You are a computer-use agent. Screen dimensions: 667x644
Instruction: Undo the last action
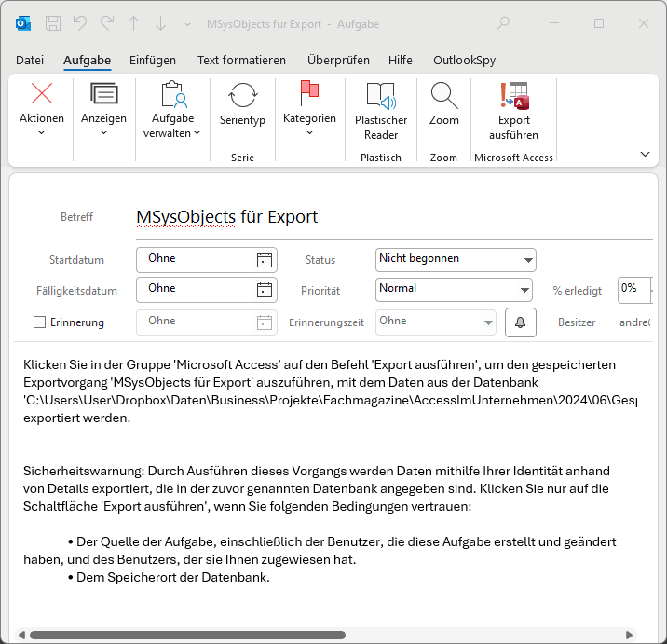[x=80, y=23]
